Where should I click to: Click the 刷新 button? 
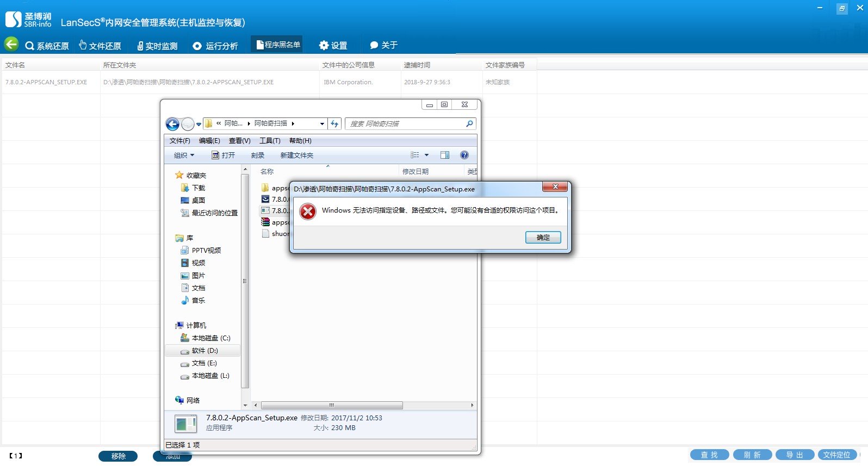coord(752,455)
